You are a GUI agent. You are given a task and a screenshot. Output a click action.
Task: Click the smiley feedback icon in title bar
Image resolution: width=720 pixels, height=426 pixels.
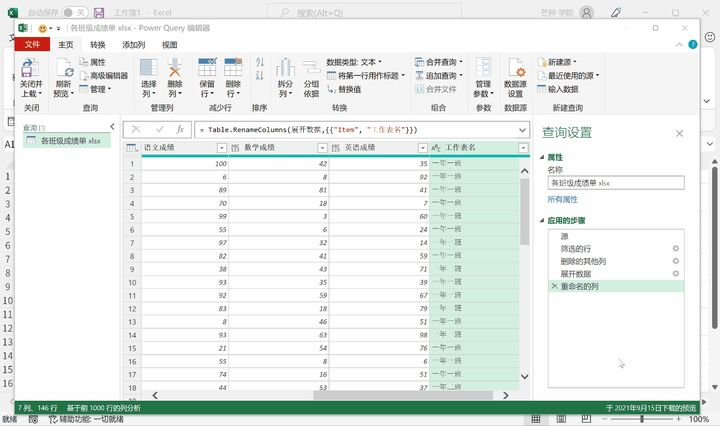(x=43, y=28)
